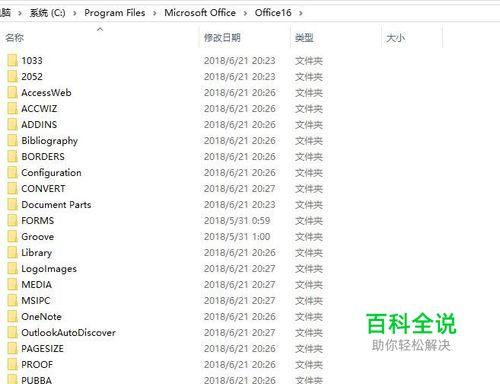Select the Library folder icon

(x=12, y=253)
